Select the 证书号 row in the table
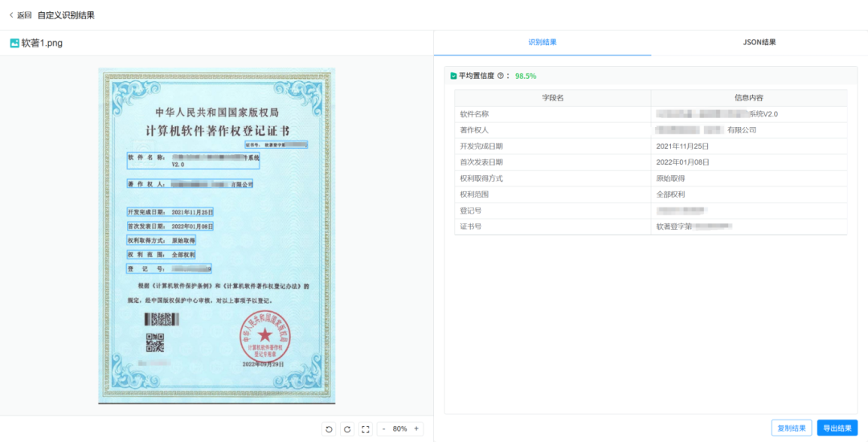The image size is (868, 442). [x=551, y=227]
